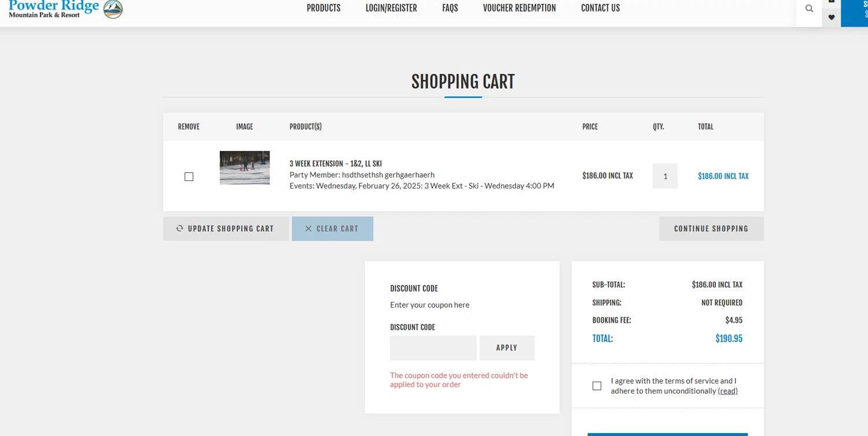Click the product ski thumbnail image
868x436 pixels.
[x=245, y=168]
